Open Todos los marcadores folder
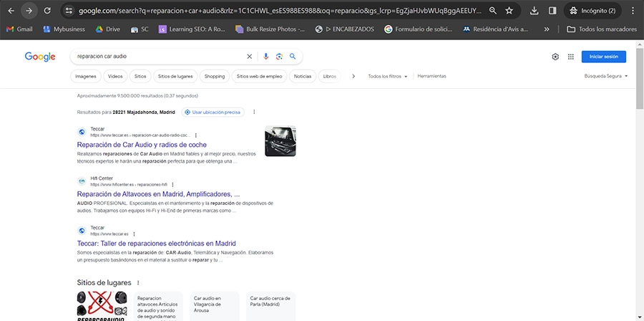 (x=602, y=29)
